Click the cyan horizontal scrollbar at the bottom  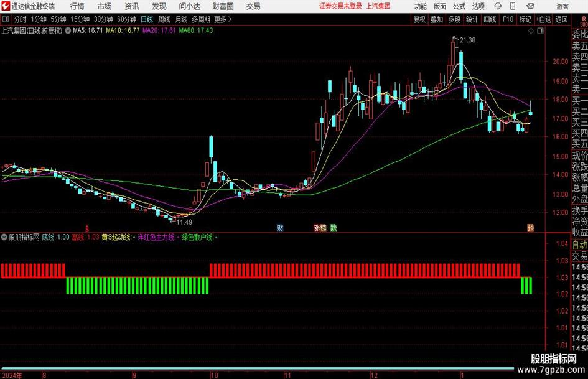[x=259, y=369]
